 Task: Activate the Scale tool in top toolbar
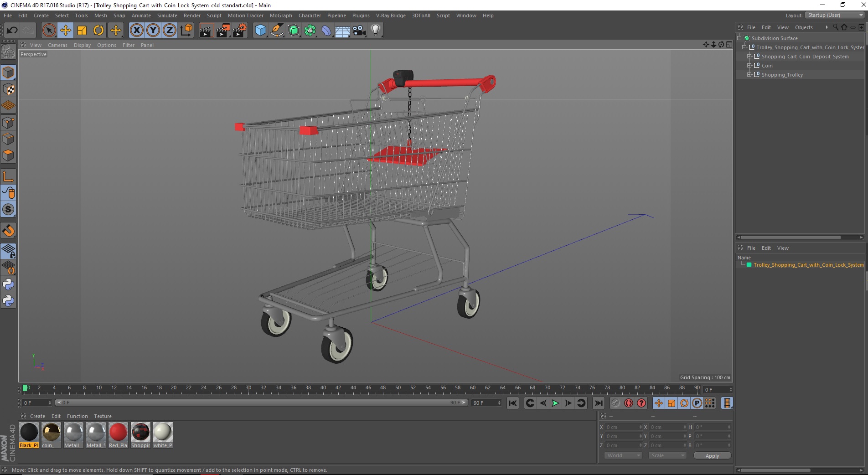point(82,31)
